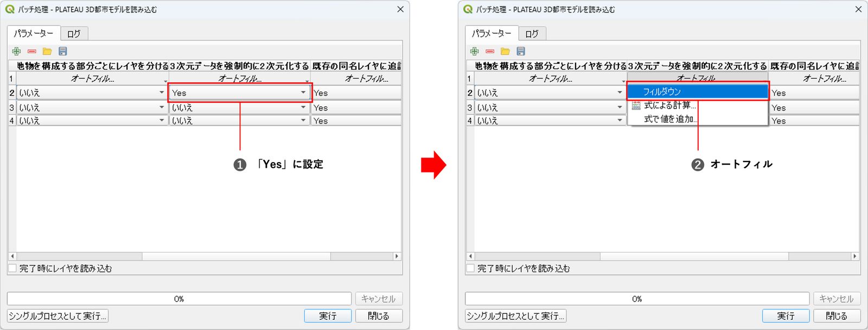Close the left PLATEAU batch dialog with X

[x=400, y=9]
